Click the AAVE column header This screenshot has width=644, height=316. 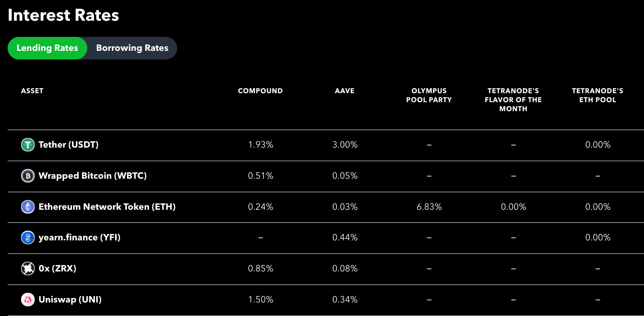coord(344,90)
